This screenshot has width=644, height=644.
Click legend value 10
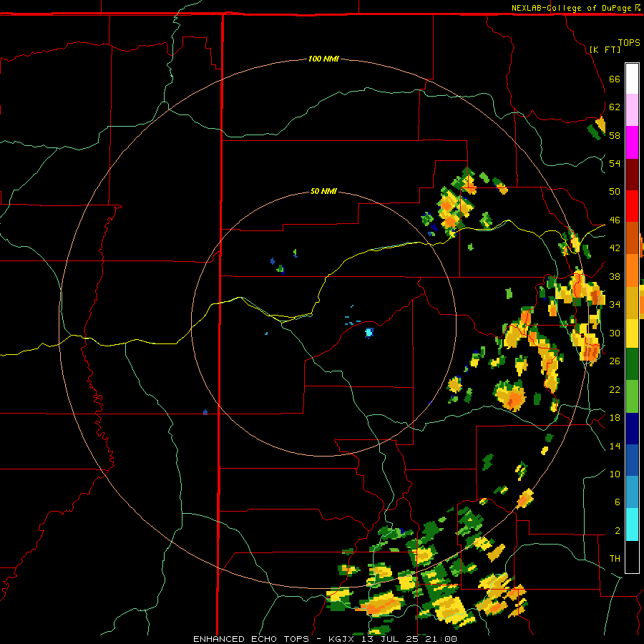(615, 474)
